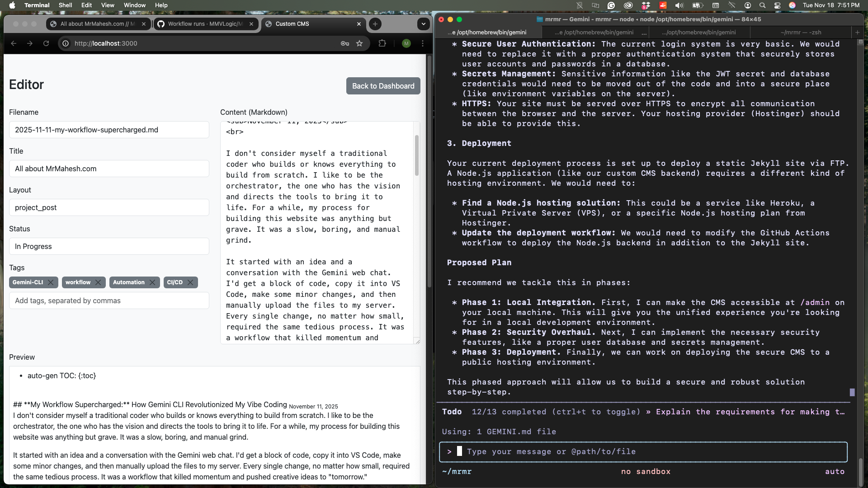The image size is (868, 488).
Task: Bookmark the page using the star icon
Action: (360, 43)
